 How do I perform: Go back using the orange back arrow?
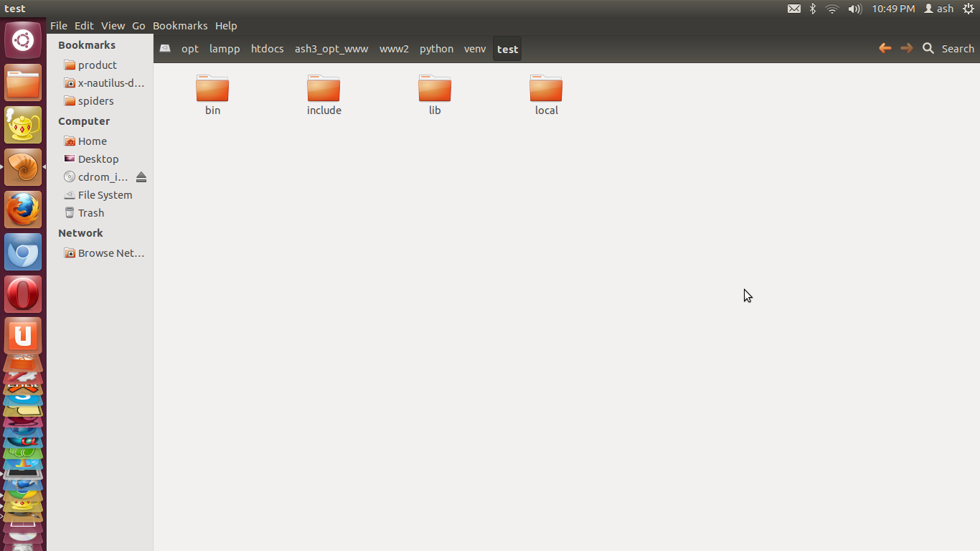click(885, 48)
